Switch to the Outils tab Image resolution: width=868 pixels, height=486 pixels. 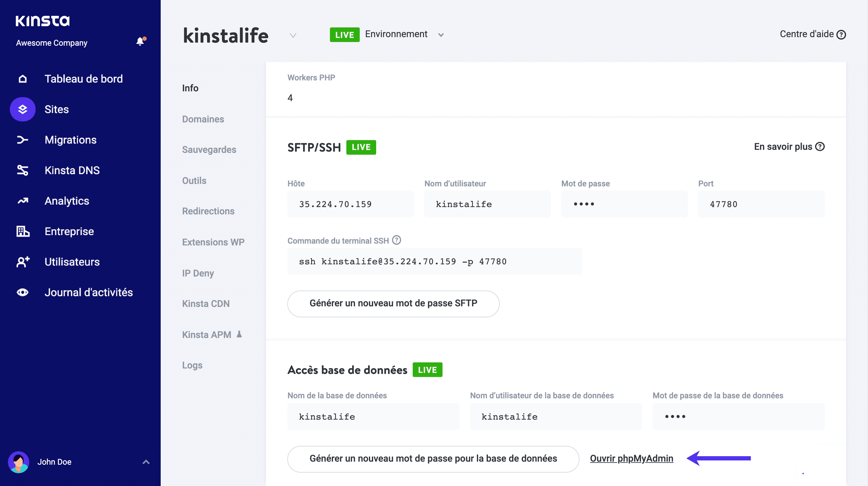tap(194, 181)
